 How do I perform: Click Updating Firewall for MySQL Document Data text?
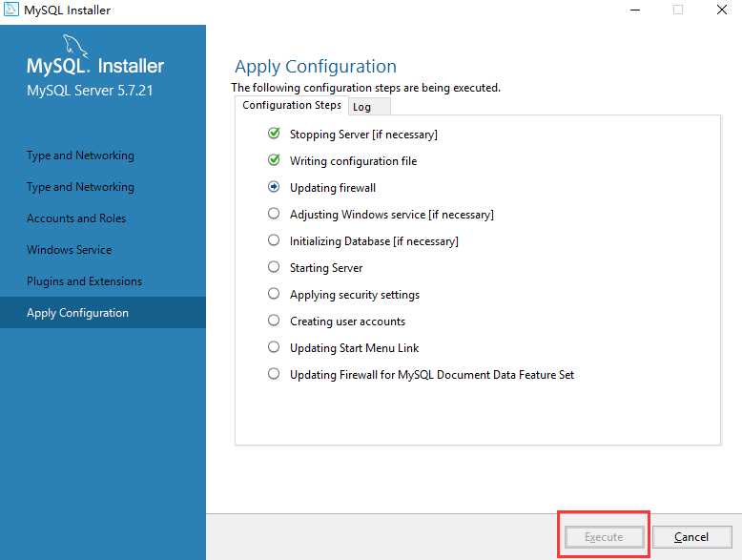point(432,375)
